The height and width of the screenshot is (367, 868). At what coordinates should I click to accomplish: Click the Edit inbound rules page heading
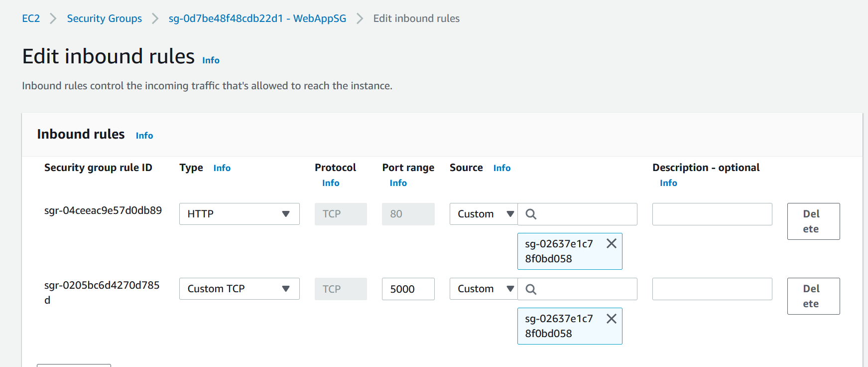click(109, 56)
